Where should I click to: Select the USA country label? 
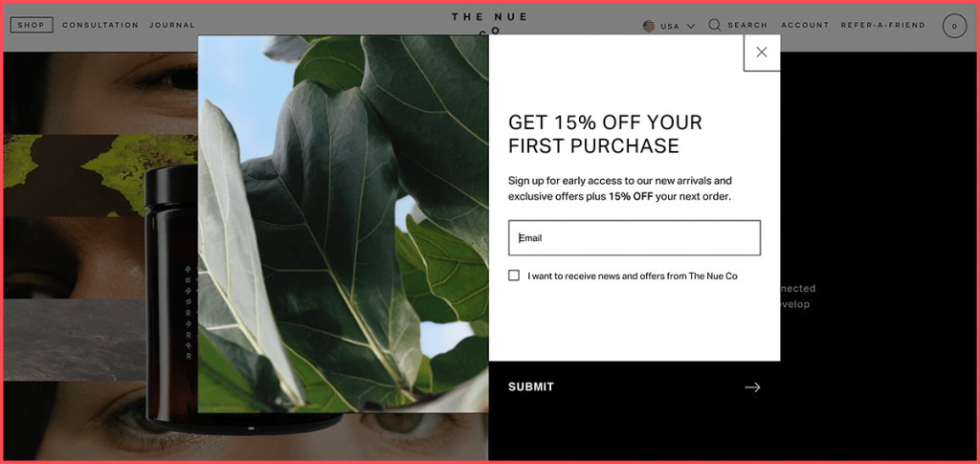click(670, 26)
